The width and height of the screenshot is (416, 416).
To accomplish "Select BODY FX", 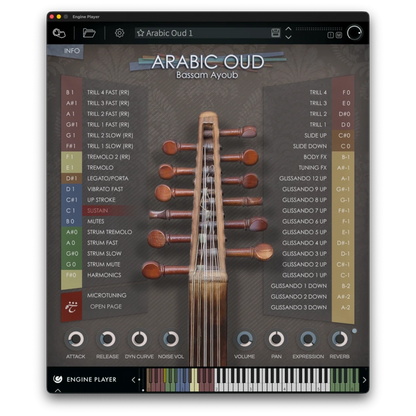I will pyautogui.click(x=315, y=157).
